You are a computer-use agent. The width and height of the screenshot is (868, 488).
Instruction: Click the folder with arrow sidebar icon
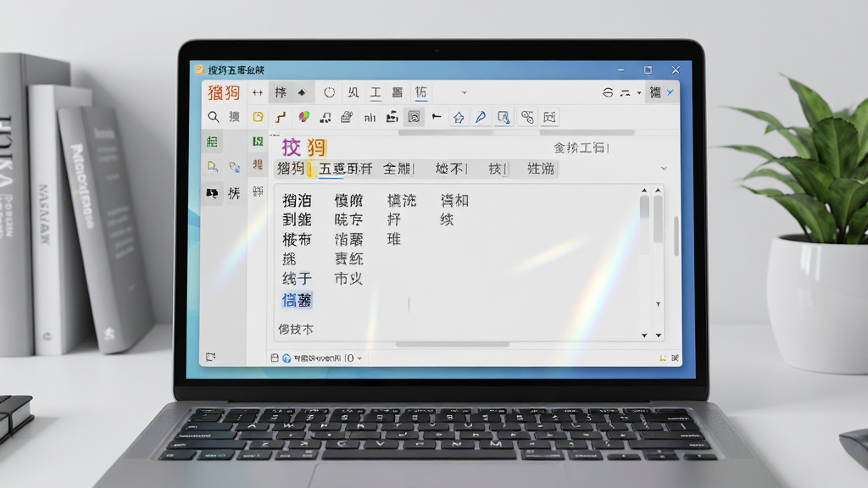coord(212,166)
